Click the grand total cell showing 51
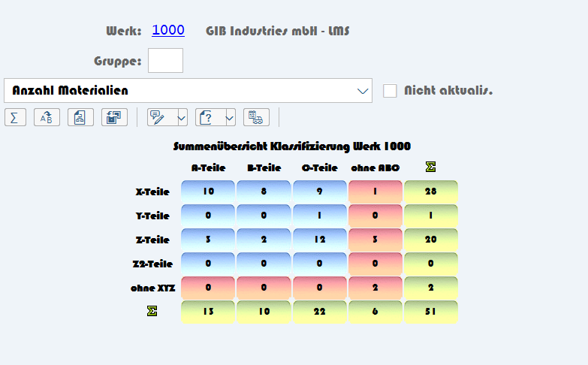The height and width of the screenshot is (365, 588). tap(430, 312)
